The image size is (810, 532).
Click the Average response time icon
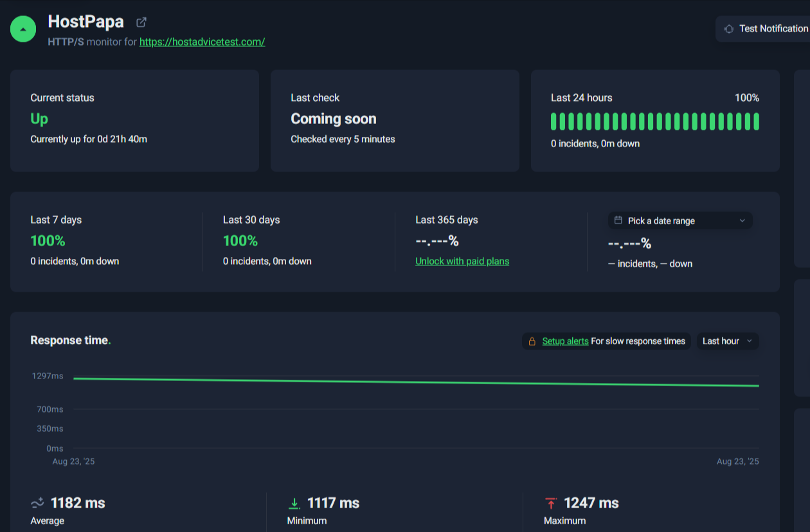(x=37, y=502)
